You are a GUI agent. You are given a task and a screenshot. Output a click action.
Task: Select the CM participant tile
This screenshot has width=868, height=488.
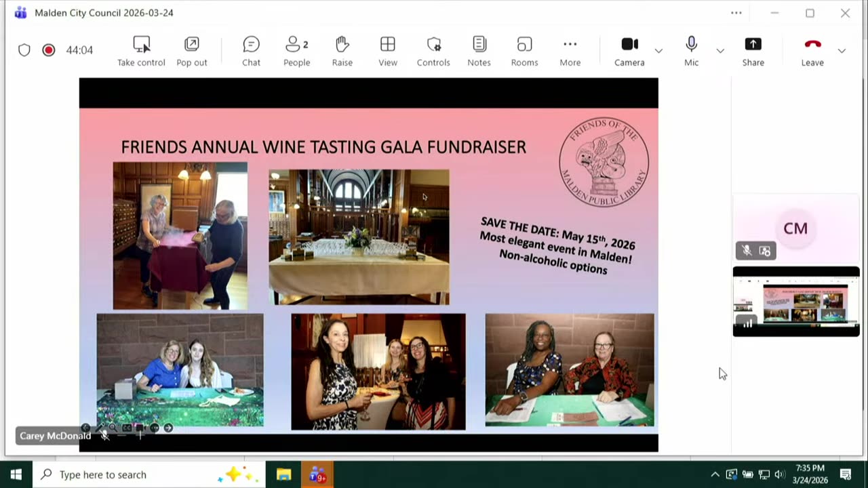coord(795,228)
